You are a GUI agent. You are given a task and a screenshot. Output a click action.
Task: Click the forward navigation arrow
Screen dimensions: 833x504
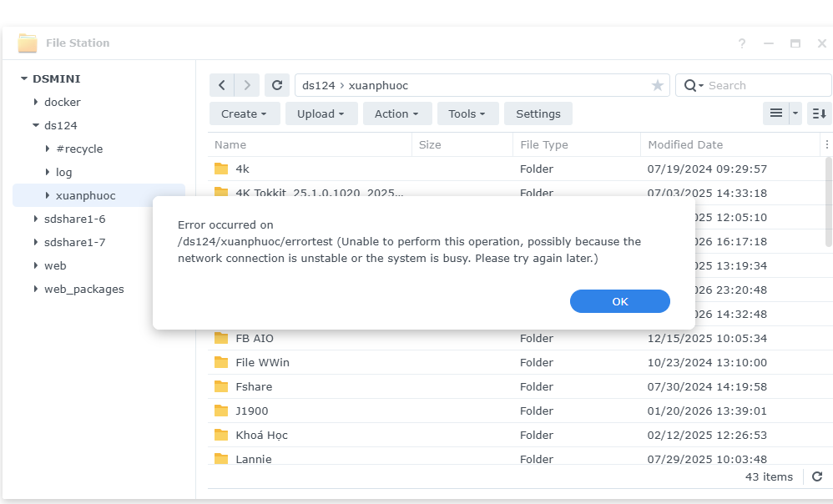(x=246, y=85)
